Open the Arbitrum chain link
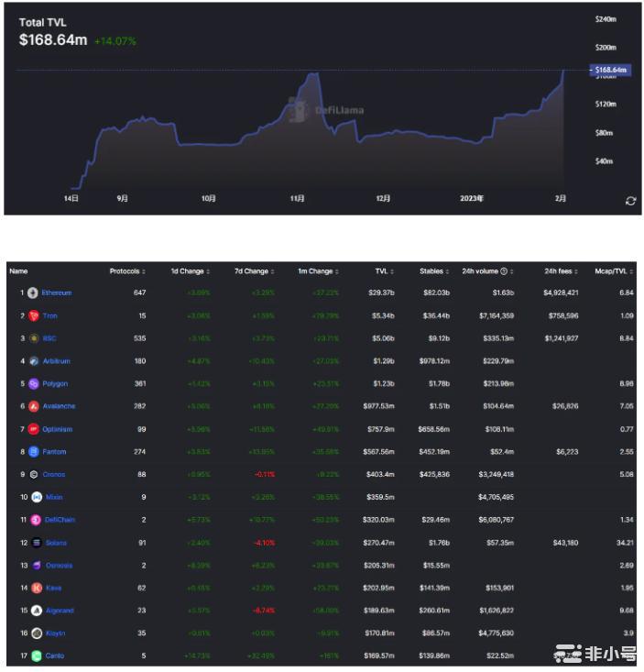The height and width of the screenshot is (672, 644). tap(58, 361)
